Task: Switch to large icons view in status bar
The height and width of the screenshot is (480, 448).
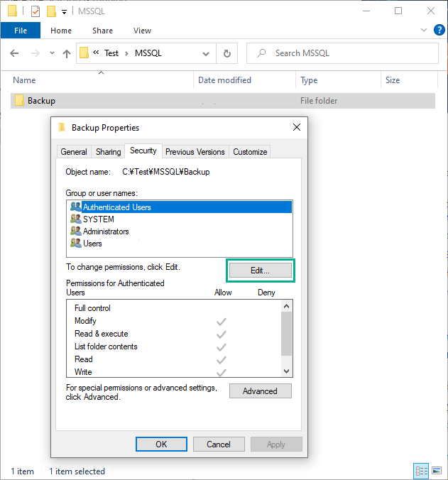Action: click(x=435, y=471)
